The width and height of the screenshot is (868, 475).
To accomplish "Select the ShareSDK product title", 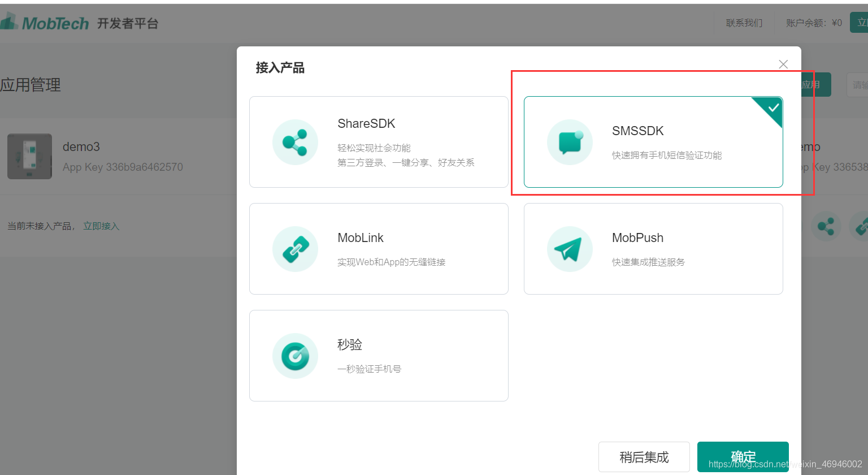I will [x=366, y=124].
